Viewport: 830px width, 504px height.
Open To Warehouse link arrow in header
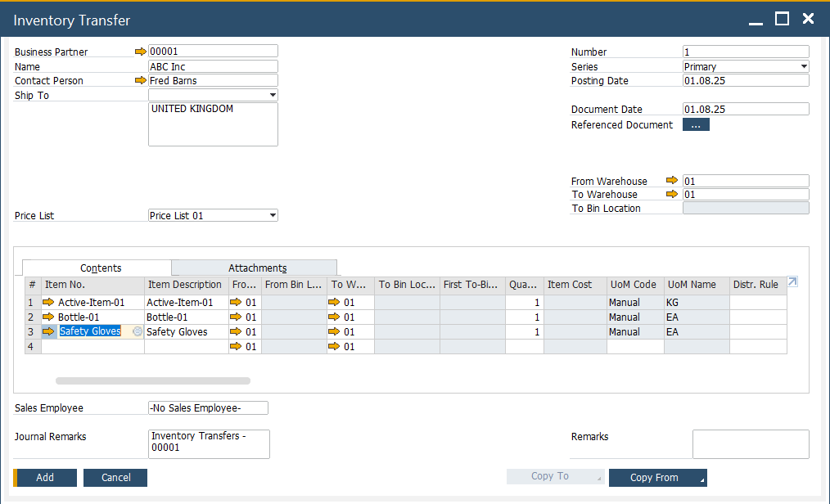coord(672,195)
